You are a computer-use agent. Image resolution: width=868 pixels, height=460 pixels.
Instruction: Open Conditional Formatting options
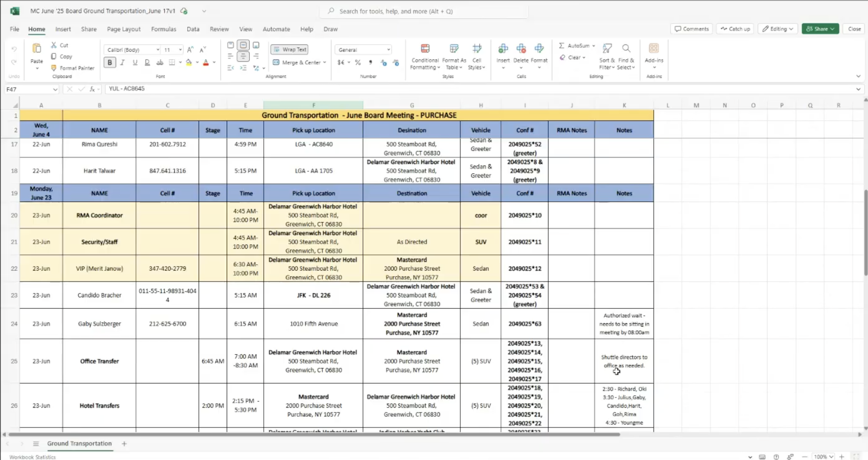[x=425, y=56]
